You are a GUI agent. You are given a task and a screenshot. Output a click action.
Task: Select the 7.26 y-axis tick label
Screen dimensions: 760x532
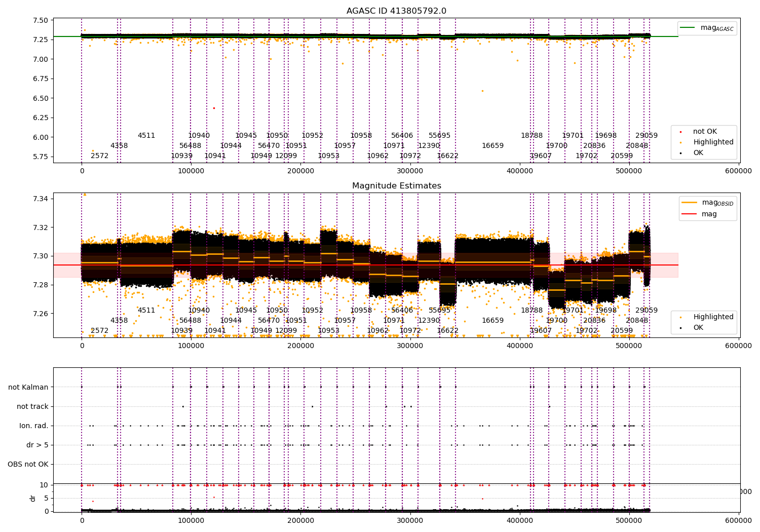point(40,314)
